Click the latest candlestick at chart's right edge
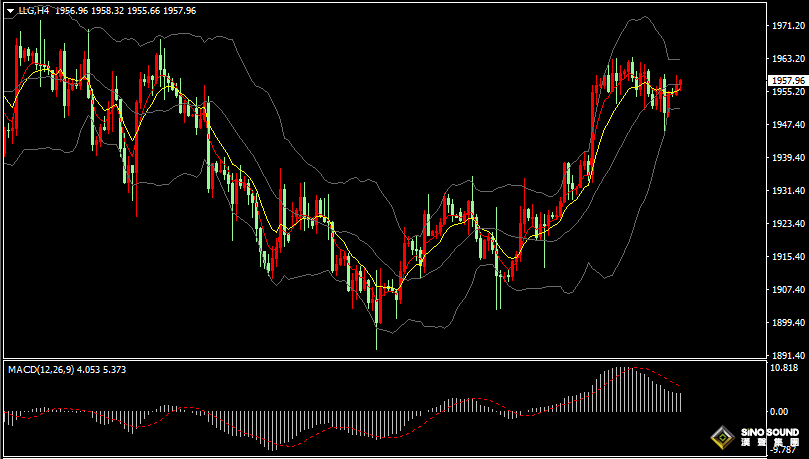The width and height of the screenshot is (809, 459). pyautogui.click(x=680, y=84)
